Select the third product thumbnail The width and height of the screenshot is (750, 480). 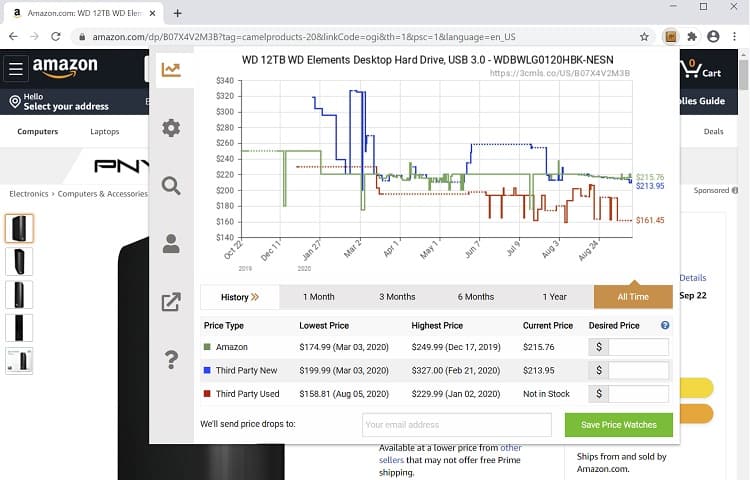(x=19, y=295)
